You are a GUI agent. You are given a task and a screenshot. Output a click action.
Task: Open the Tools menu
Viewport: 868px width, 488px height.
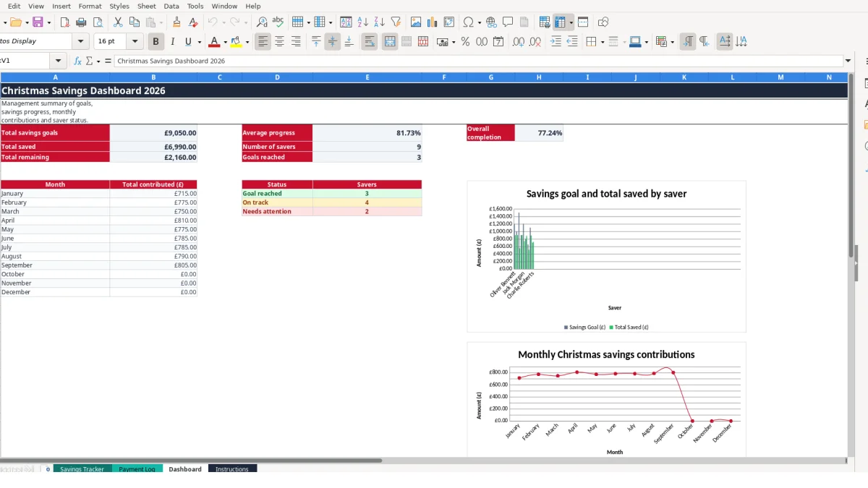pos(195,6)
